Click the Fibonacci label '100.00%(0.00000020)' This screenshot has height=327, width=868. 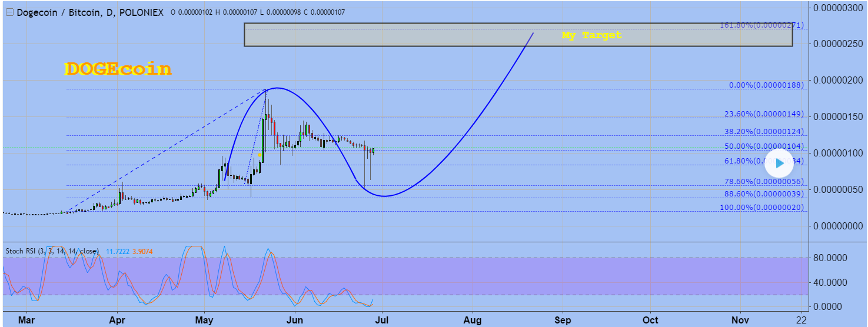(761, 208)
